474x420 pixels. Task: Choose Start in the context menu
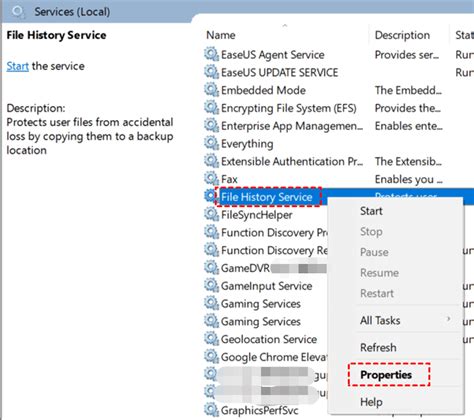[371, 211]
